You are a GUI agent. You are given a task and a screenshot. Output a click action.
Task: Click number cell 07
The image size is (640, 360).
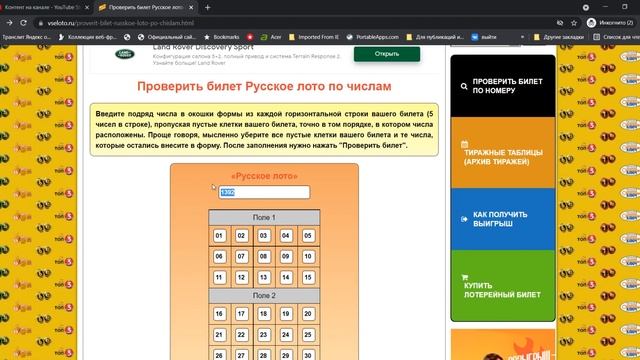click(x=241, y=256)
